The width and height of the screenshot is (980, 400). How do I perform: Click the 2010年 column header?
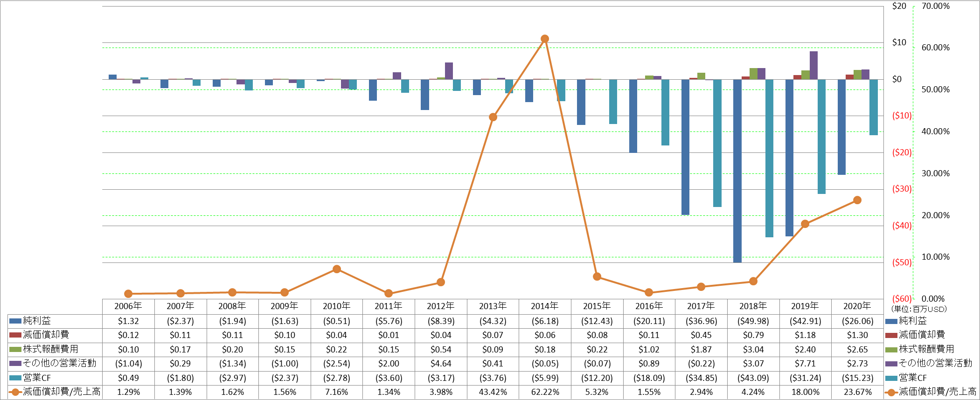[337, 306]
